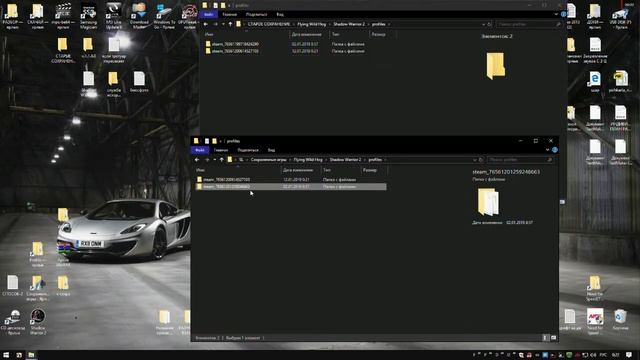Open Вид tab in front profiles window
Image resolution: width=640 pixels, height=360 pixels.
click(271, 150)
